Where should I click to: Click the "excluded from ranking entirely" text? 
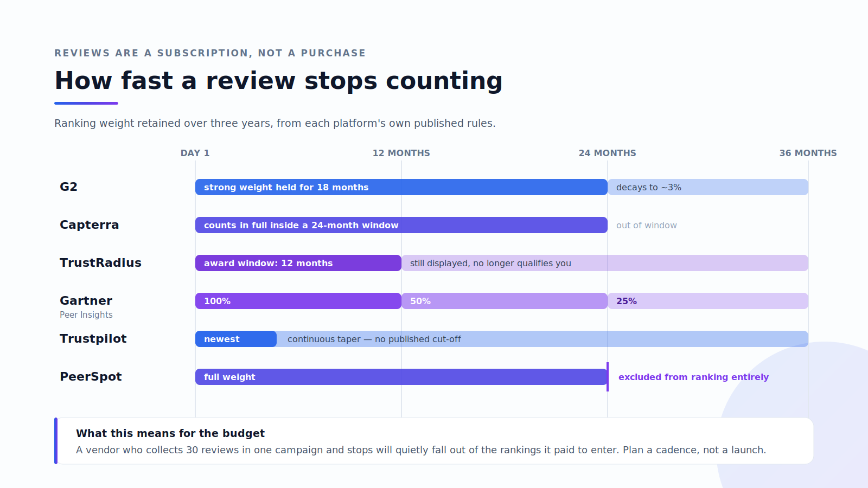[x=694, y=377]
